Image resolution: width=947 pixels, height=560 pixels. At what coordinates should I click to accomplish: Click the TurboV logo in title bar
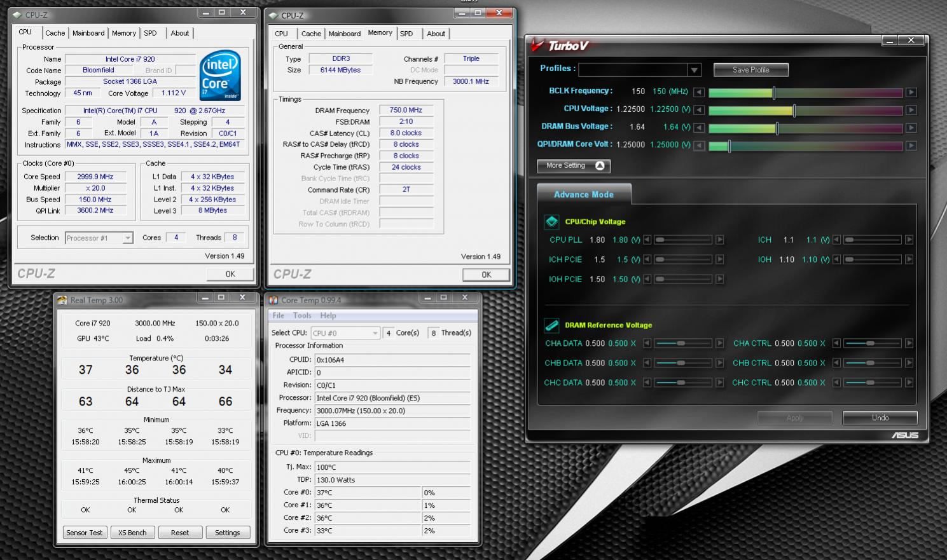[x=561, y=45]
